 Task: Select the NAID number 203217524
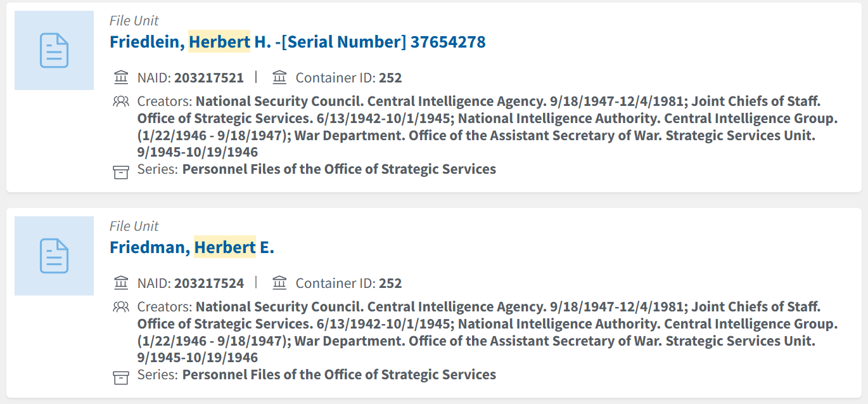(x=208, y=283)
